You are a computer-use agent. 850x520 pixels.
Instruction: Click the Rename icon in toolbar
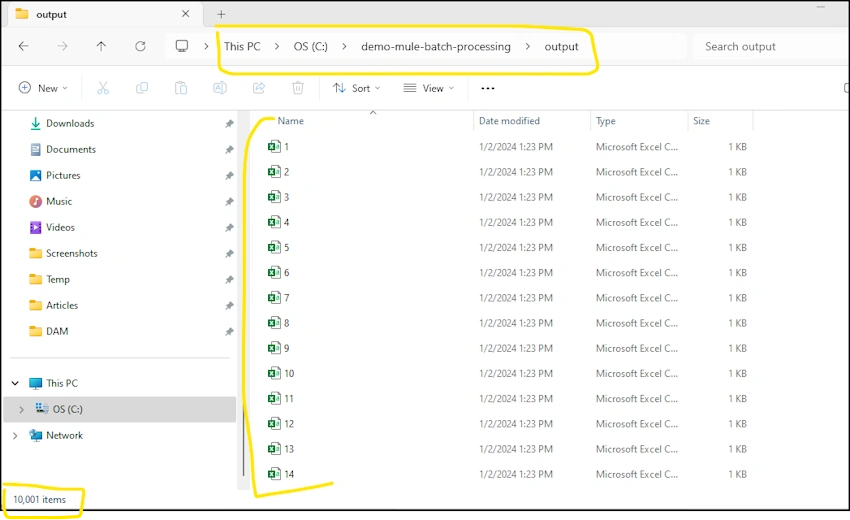point(220,88)
